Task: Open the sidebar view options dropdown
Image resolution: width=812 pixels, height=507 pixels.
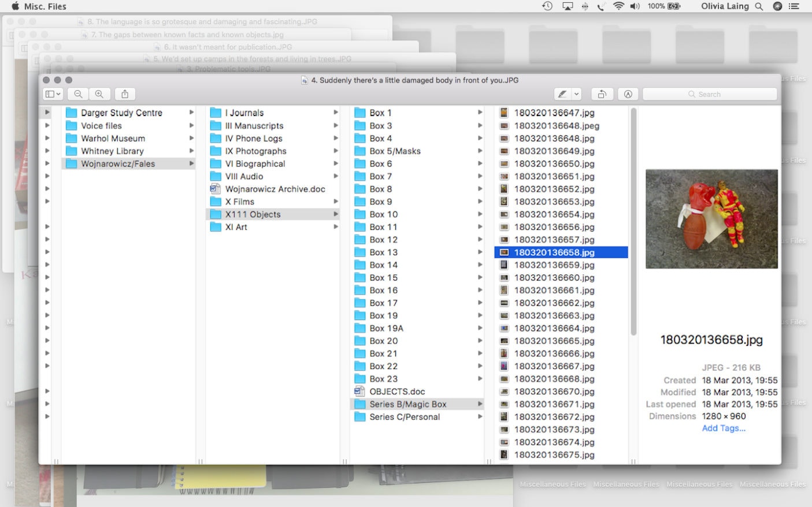Action: (x=53, y=94)
